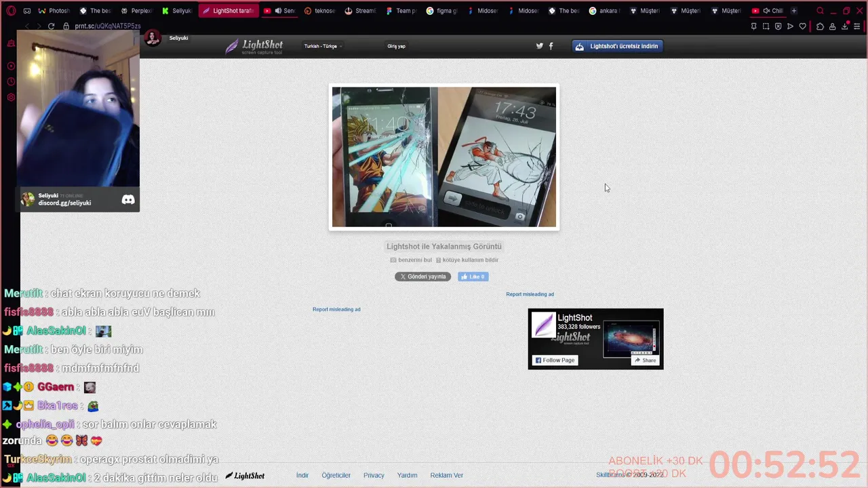Switch to the Photosh tab
This screenshot has height=488, width=868.
click(54, 11)
